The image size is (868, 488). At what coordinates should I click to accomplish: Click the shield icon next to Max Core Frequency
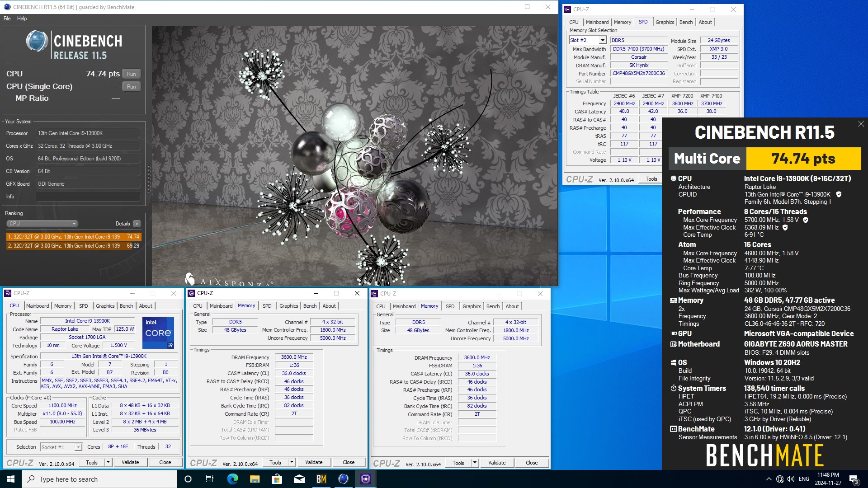(805, 220)
